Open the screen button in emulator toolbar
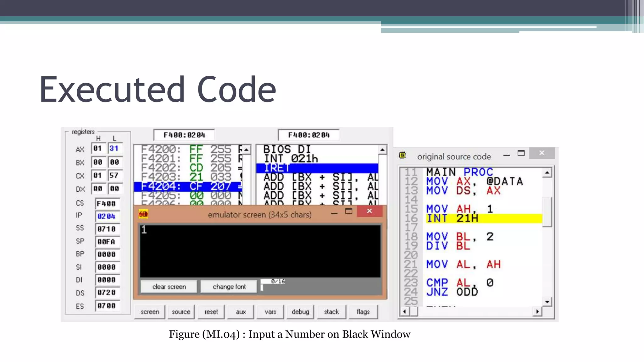Screen dimensions: 644x362 150,312
